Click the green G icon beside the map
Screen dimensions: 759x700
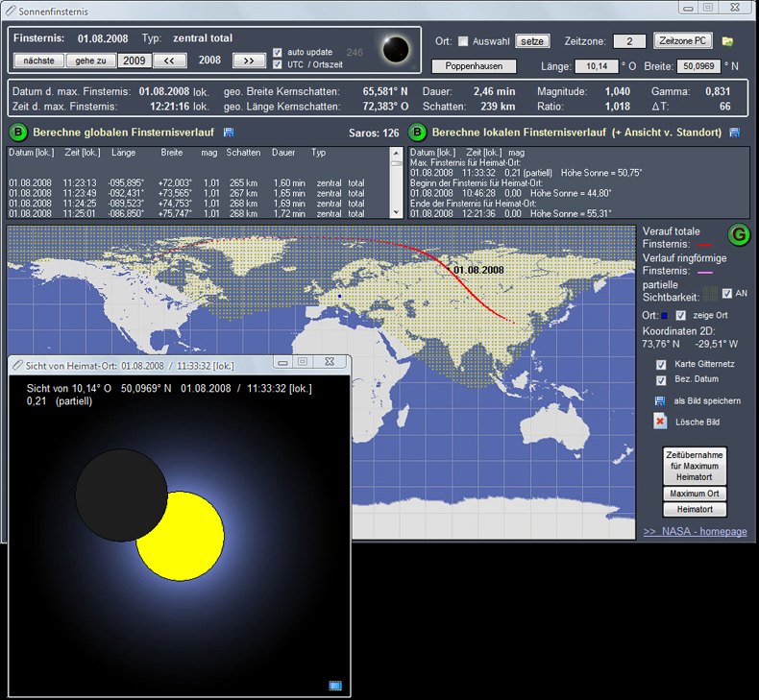coord(738,235)
